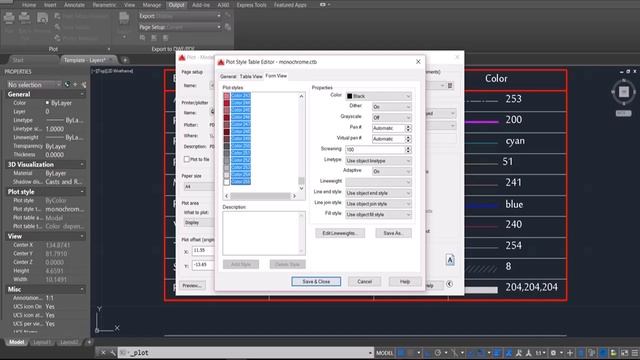The image size is (640, 360).
Task: Toggle the PICKADD icon in Properties palette
Action: point(67,84)
